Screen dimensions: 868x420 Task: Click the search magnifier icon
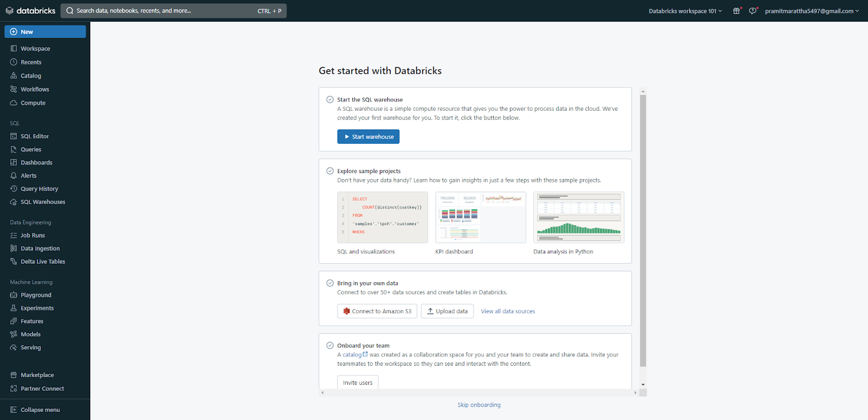[x=70, y=11]
